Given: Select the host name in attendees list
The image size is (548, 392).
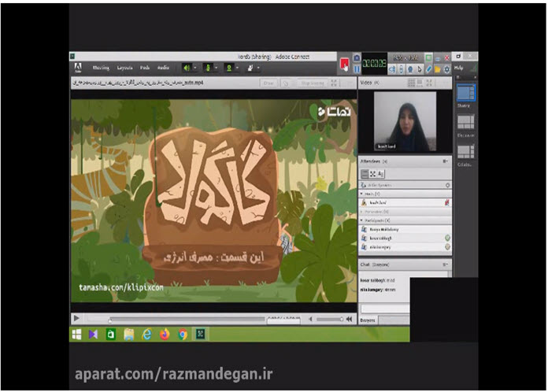Looking at the screenshot, I should coord(378,202).
